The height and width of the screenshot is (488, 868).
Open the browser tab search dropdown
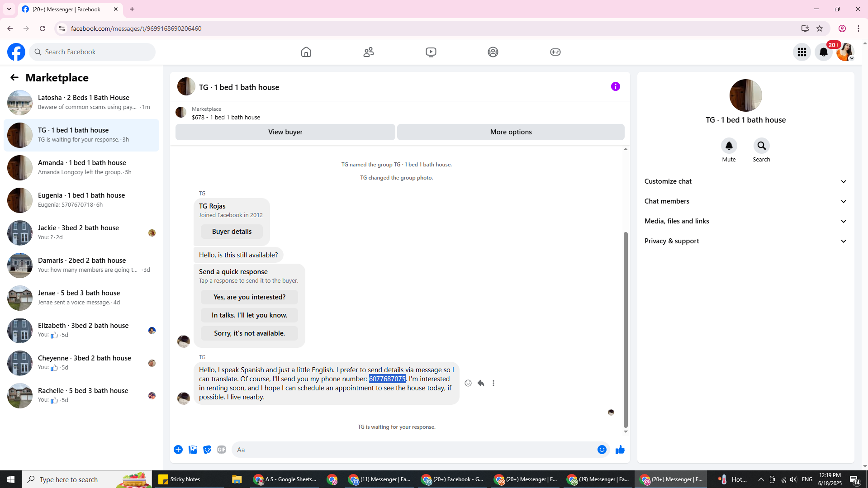9,9
